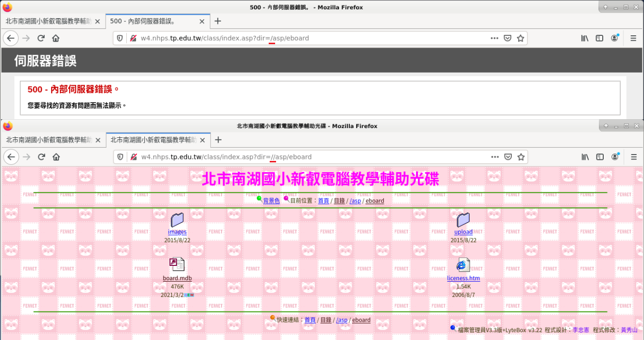Screen dimensions: 644x340
Task: Reload the file listing page in bottom window
Action: point(41,157)
